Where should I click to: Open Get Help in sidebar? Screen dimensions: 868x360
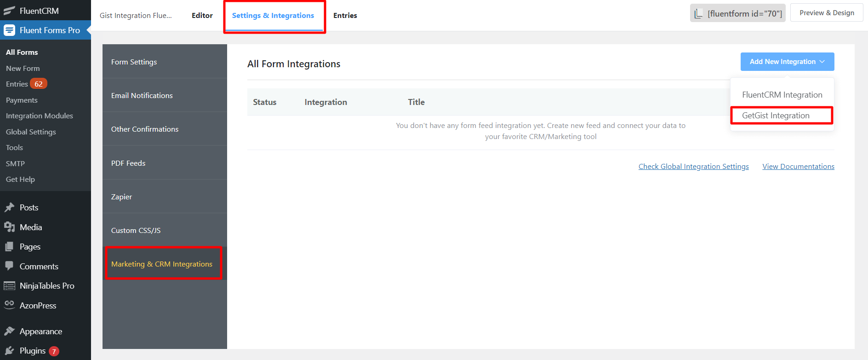tap(20, 180)
